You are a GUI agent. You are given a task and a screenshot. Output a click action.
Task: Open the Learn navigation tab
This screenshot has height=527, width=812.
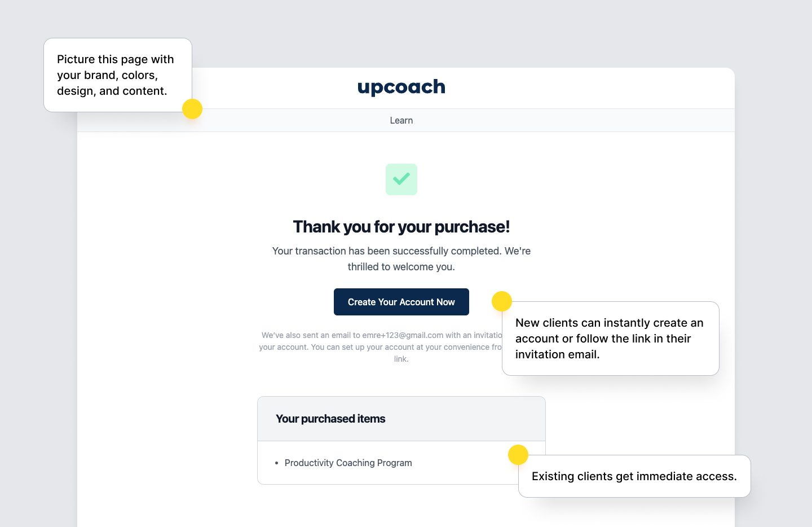click(401, 121)
